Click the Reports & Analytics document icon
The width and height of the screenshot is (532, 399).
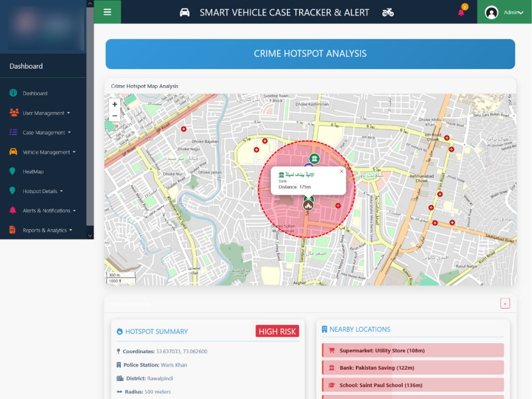(x=13, y=230)
